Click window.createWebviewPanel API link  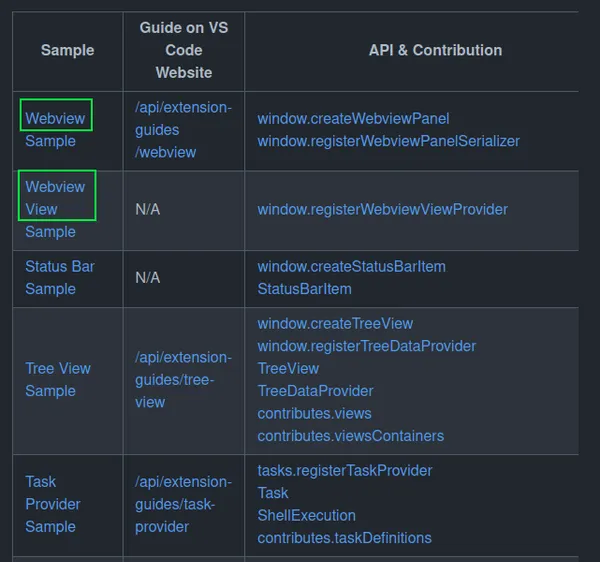pyautogui.click(x=353, y=119)
